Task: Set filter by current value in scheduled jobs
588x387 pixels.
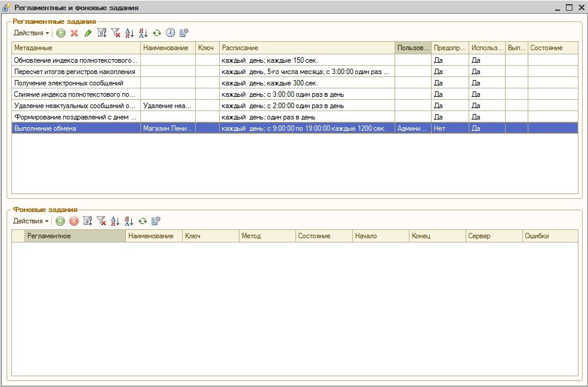Action: [x=101, y=33]
